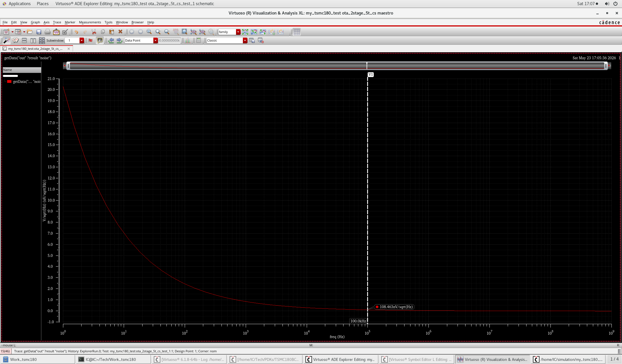Click the V1 vertical marker label
The height and width of the screenshot is (364, 622).
click(371, 75)
